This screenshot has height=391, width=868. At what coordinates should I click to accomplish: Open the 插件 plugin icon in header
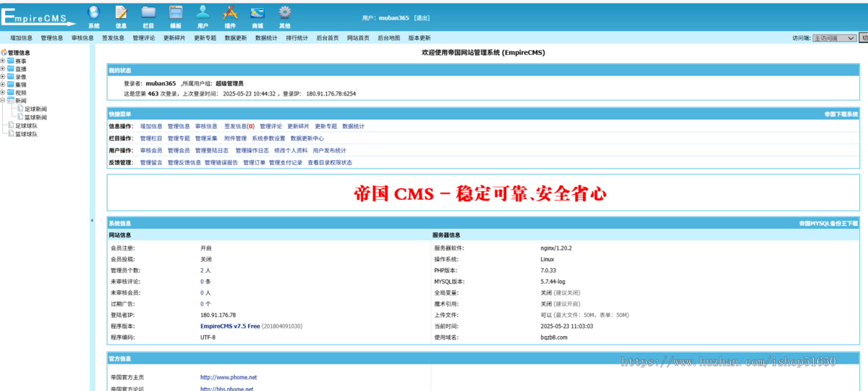click(230, 12)
